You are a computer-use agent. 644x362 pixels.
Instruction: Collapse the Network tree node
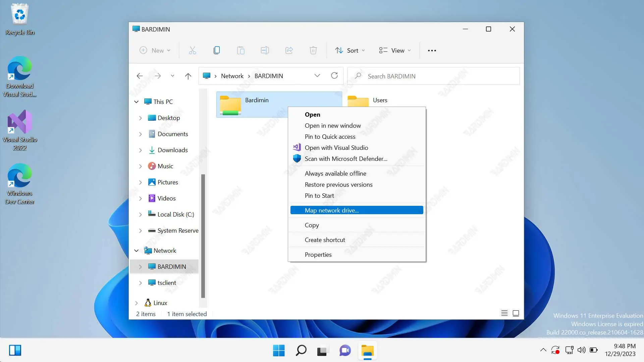coord(137,251)
